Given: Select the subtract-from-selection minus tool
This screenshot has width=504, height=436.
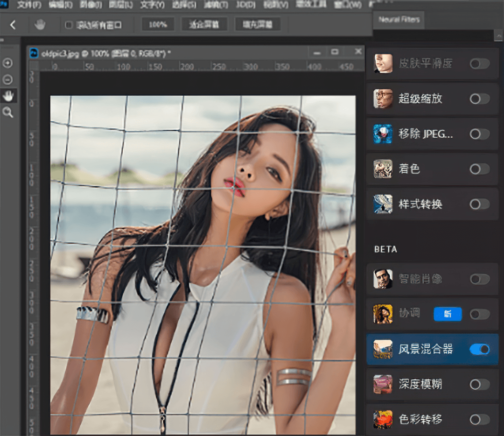Looking at the screenshot, I should [7, 79].
